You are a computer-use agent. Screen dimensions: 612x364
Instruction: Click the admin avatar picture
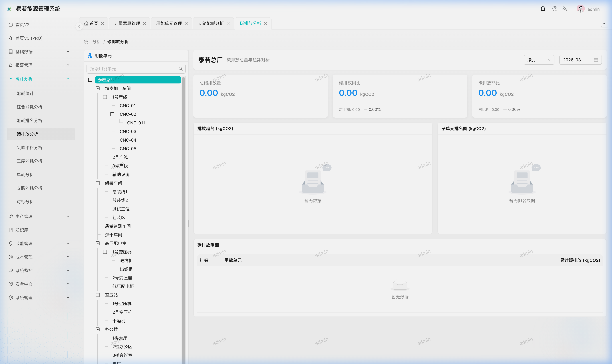coord(581,9)
